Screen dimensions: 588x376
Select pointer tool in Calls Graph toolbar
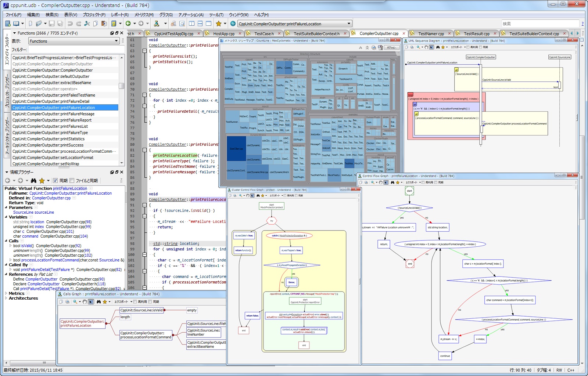[91, 302]
